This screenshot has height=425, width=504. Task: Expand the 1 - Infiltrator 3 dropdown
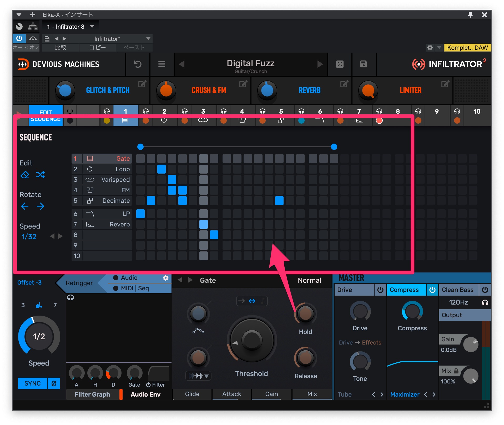[92, 27]
